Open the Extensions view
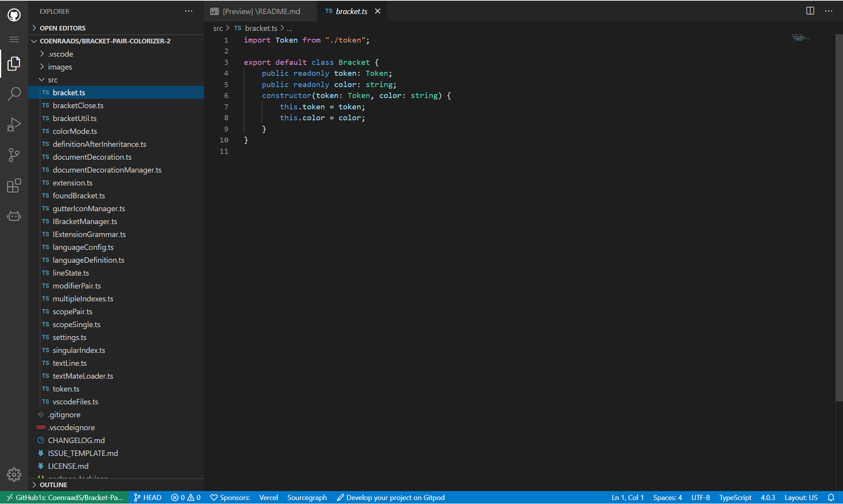This screenshot has width=843, height=504. pos(14,185)
